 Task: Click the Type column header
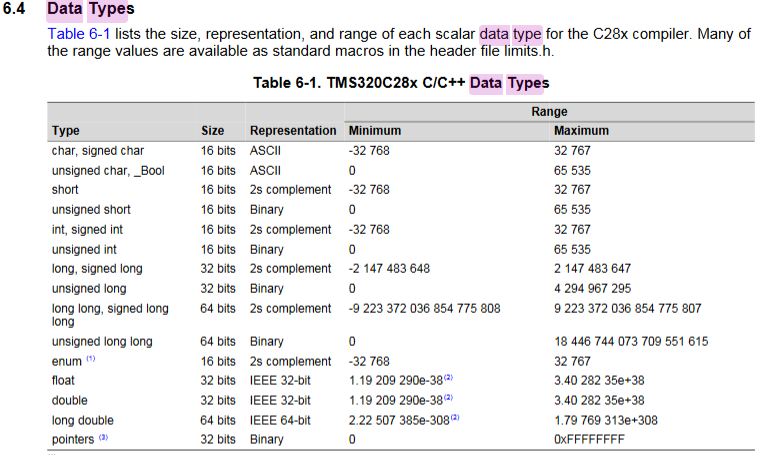point(66,131)
